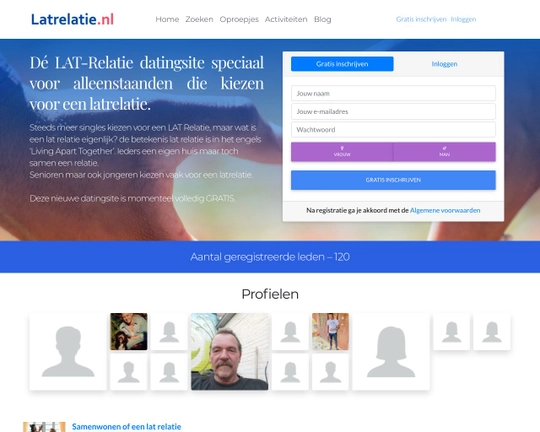Visit the Blog page

322,19
